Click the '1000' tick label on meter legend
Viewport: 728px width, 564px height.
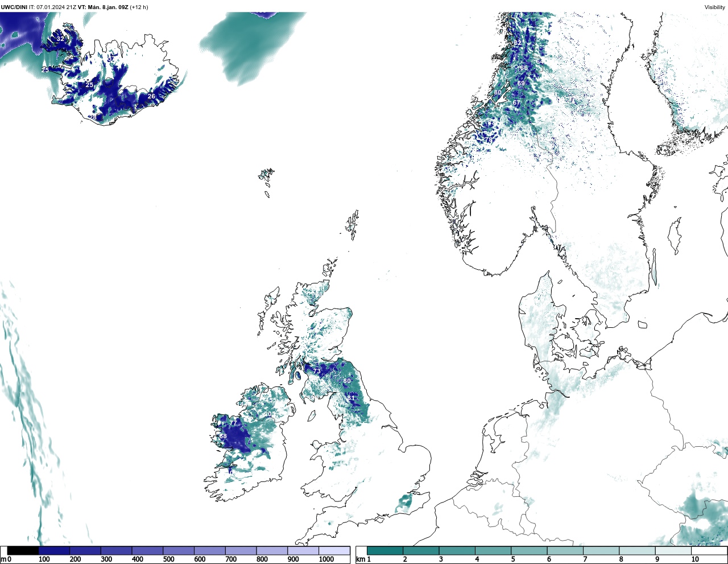(x=326, y=559)
